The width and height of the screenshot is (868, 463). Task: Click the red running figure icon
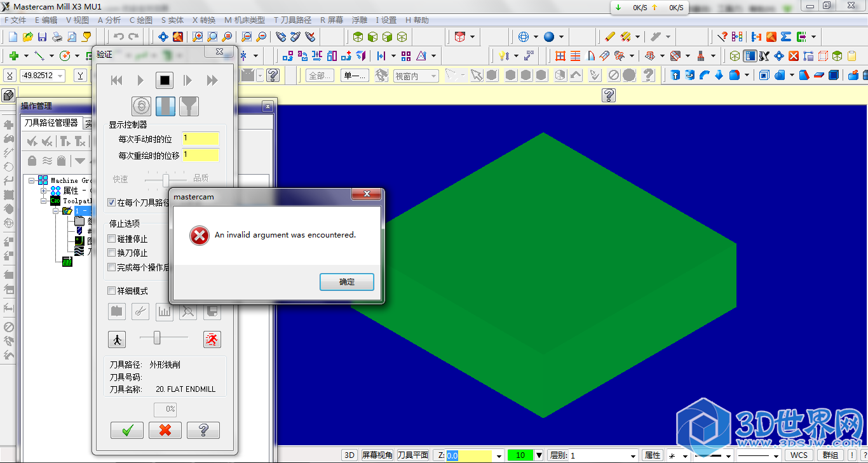212,339
